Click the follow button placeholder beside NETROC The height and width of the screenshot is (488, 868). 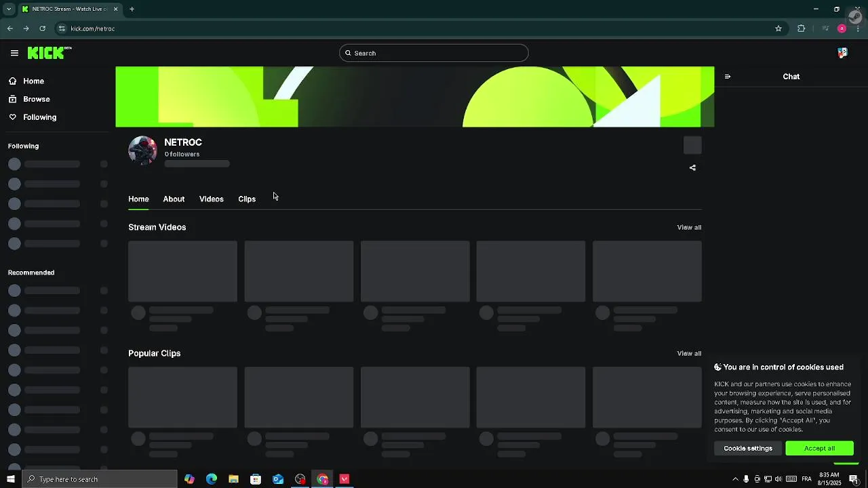tap(692, 145)
